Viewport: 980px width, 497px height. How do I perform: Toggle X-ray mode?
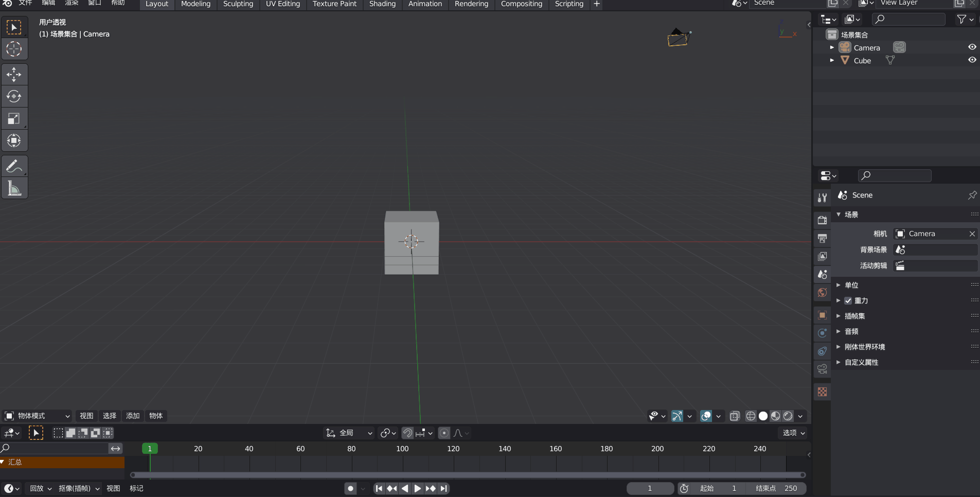click(x=735, y=416)
